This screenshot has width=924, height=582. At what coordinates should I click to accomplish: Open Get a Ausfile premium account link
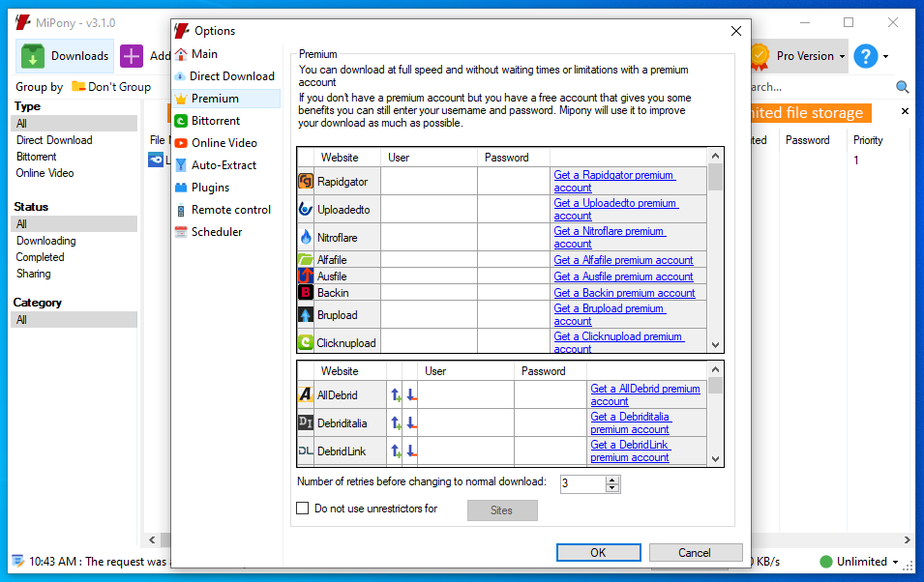(x=623, y=276)
